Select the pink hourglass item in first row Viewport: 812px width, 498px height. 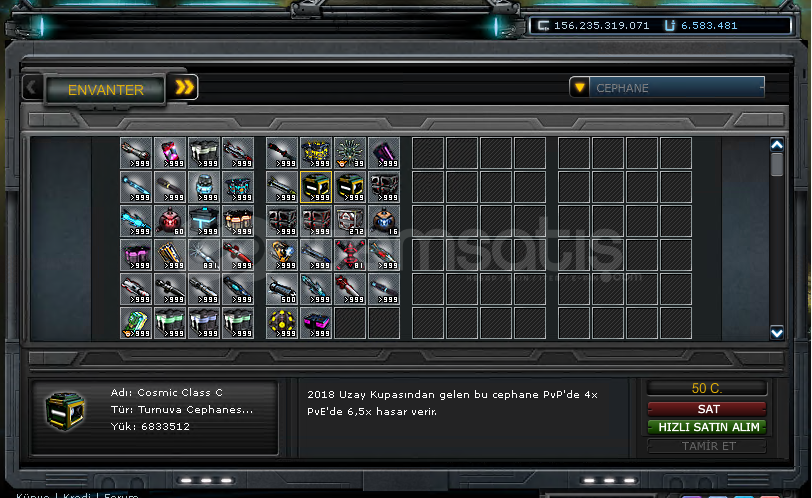click(170, 153)
